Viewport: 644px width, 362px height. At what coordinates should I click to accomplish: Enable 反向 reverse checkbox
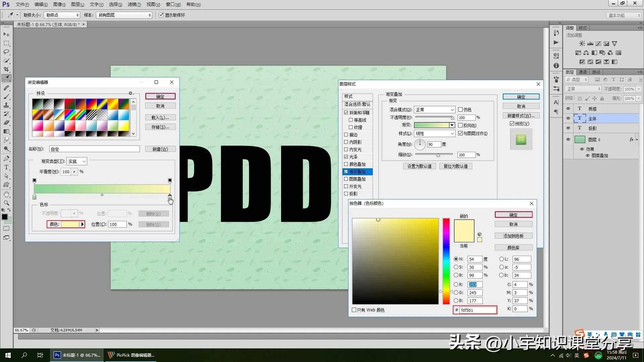click(460, 125)
